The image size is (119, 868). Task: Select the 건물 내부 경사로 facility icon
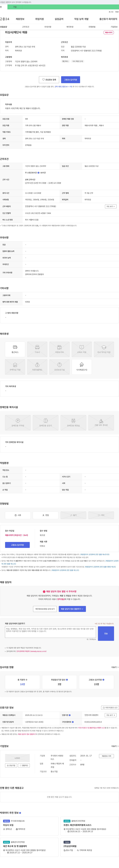[101, 423]
